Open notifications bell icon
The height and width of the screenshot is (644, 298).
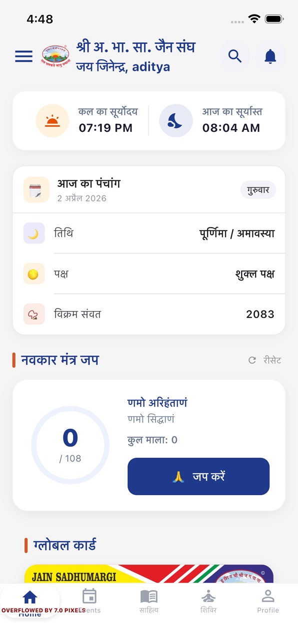point(270,56)
